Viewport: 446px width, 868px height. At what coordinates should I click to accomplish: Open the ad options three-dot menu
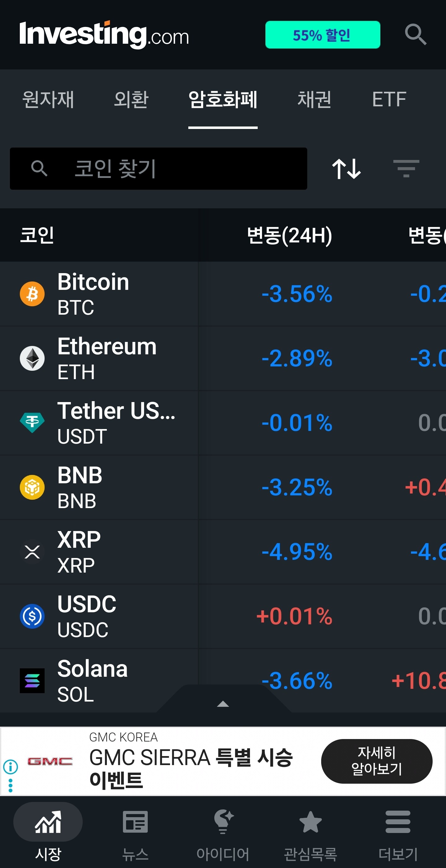[11, 786]
